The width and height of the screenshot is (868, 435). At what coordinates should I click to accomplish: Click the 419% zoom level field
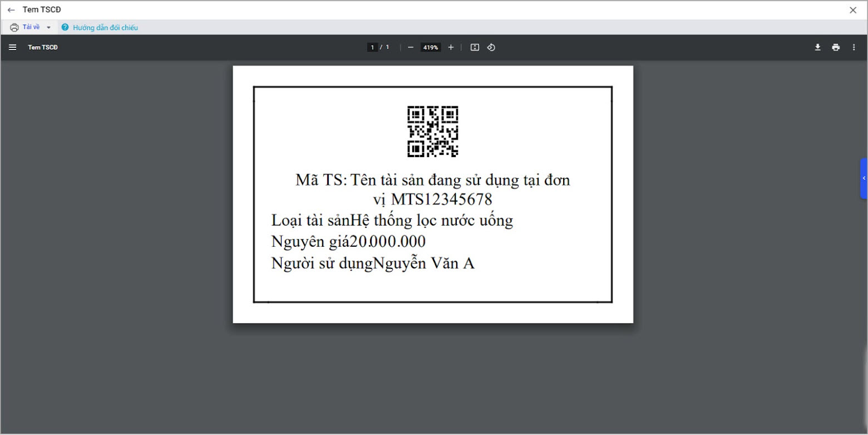pyautogui.click(x=431, y=47)
